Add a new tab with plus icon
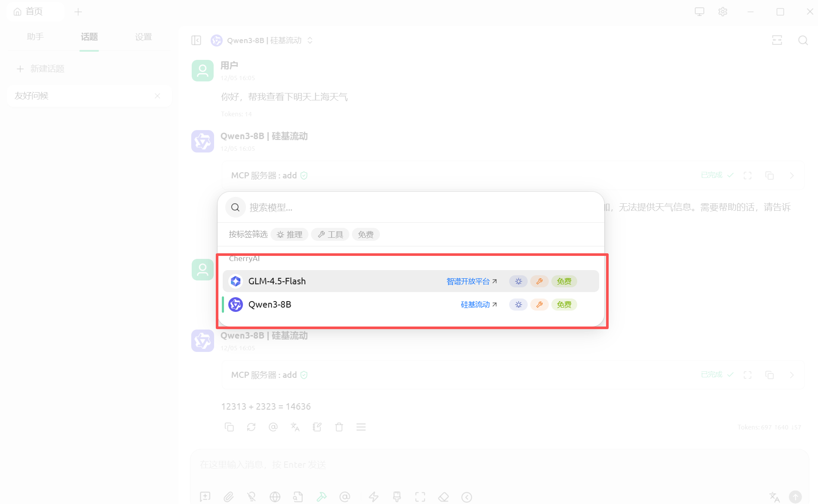 pos(78,12)
